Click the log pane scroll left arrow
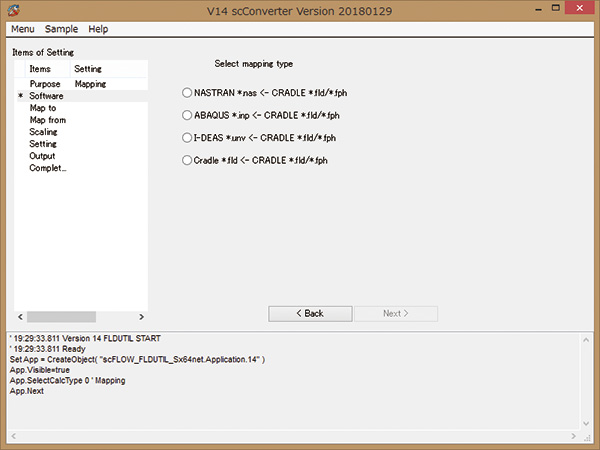This screenshot has height=450, width=600. 13,436
